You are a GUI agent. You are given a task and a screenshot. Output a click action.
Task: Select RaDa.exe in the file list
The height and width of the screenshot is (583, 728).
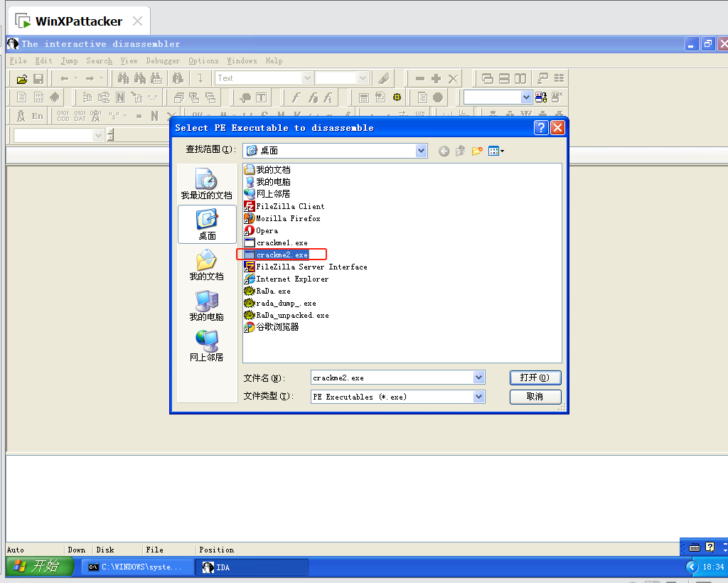click(267, 291)
